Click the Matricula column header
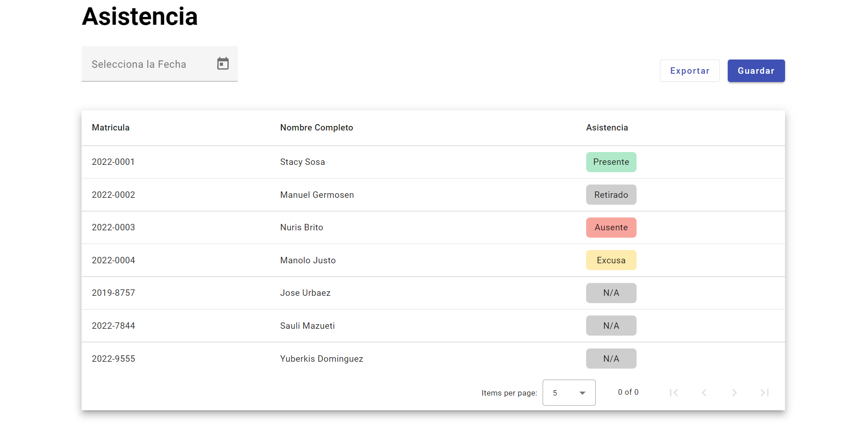Screen dimensions: 868x424 coord(110,128)
